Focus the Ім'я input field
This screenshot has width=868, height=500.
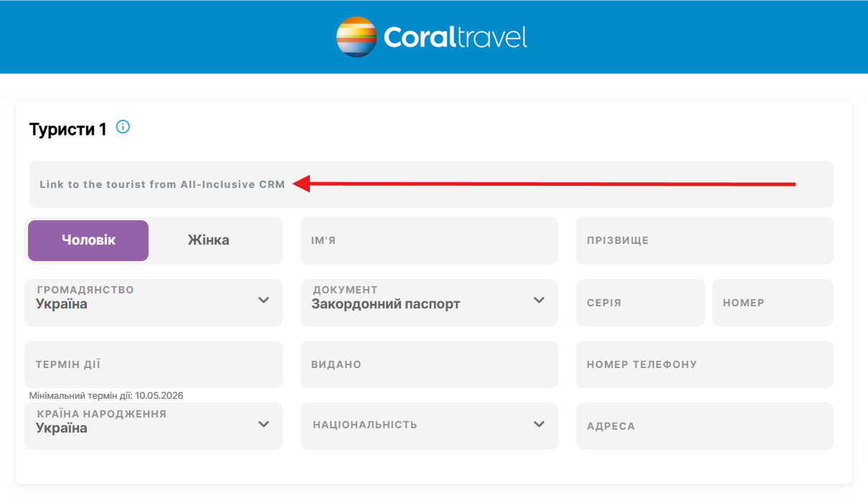coord(428,240)
